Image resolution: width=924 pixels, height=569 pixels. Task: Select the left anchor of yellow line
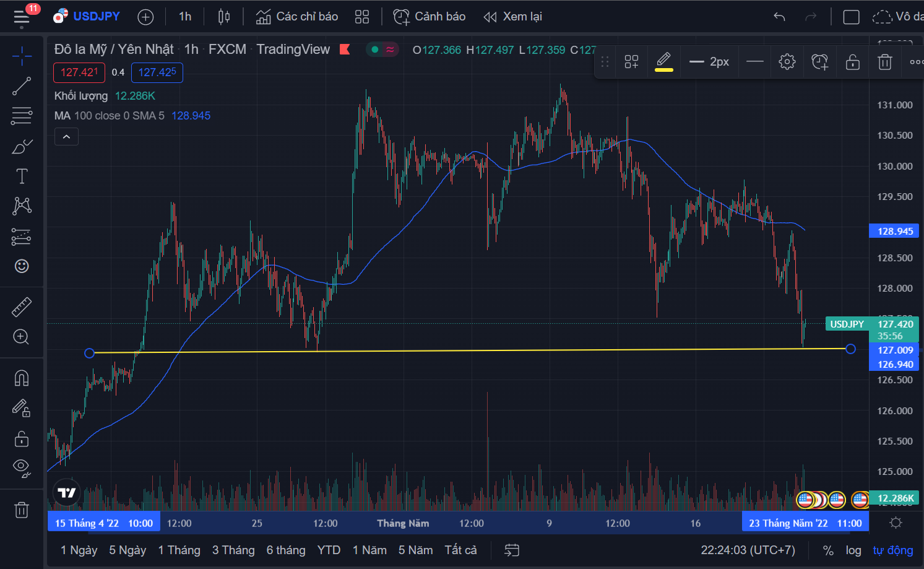tap(90, 353)
